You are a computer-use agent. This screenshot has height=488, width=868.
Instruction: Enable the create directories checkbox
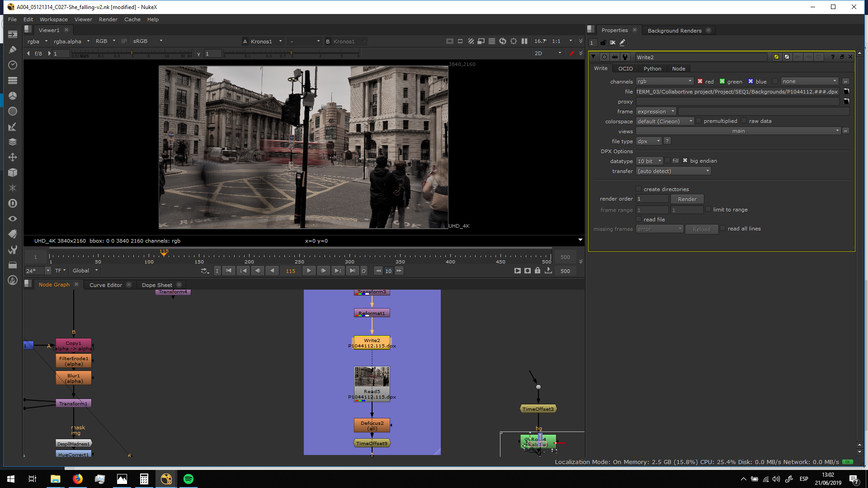tap(638, 189)
